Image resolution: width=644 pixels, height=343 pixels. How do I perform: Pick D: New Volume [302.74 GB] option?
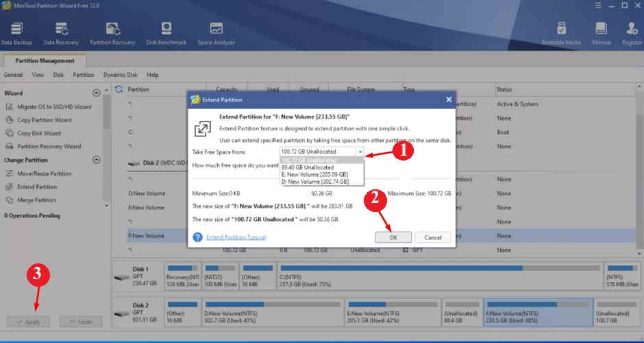[x=322, y=181]
